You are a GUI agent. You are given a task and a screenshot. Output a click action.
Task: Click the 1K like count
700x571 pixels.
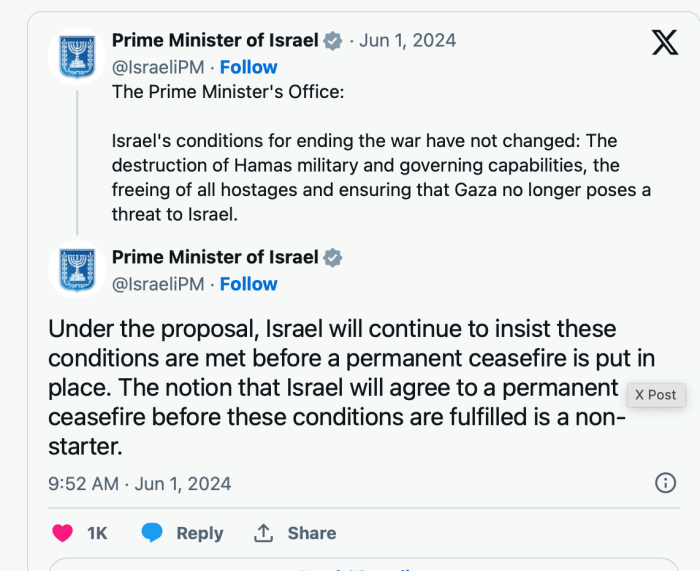pyautogui.click(x=97, y=533)
